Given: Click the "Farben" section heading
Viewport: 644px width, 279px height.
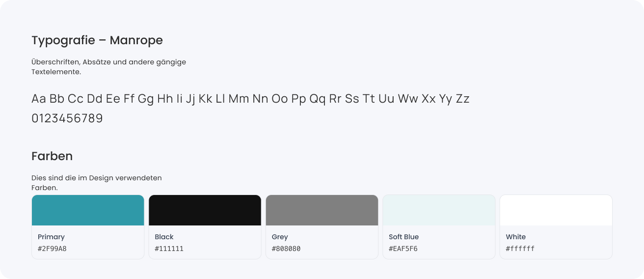Looking at the screenshot, I should tap(52, 156).
